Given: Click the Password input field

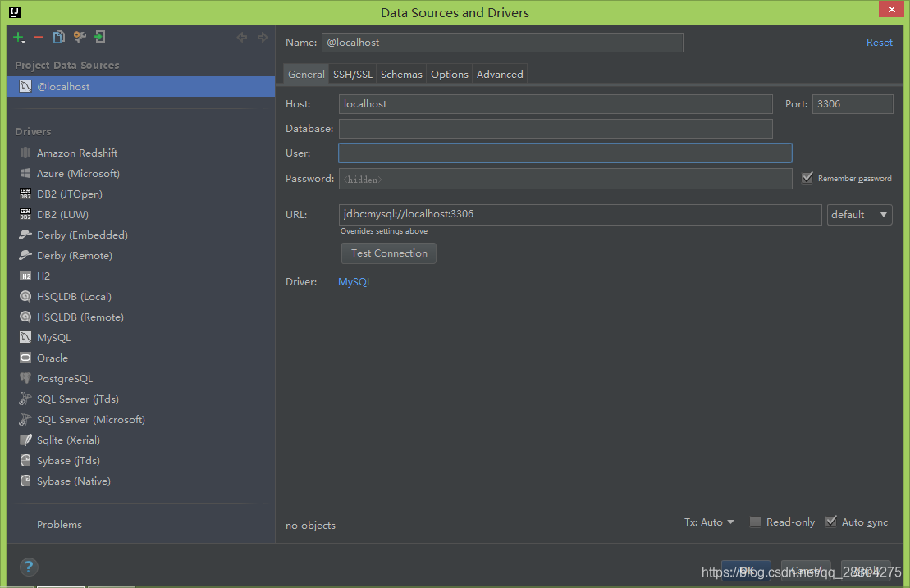Looking at the screenshot, I should coord(565,179).
